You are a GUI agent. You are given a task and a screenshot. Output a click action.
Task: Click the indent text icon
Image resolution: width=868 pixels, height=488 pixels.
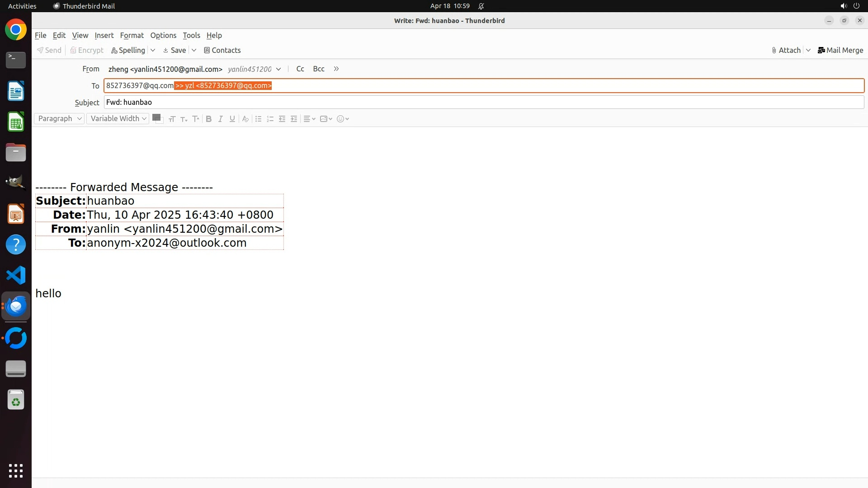[x=294, y=119]
